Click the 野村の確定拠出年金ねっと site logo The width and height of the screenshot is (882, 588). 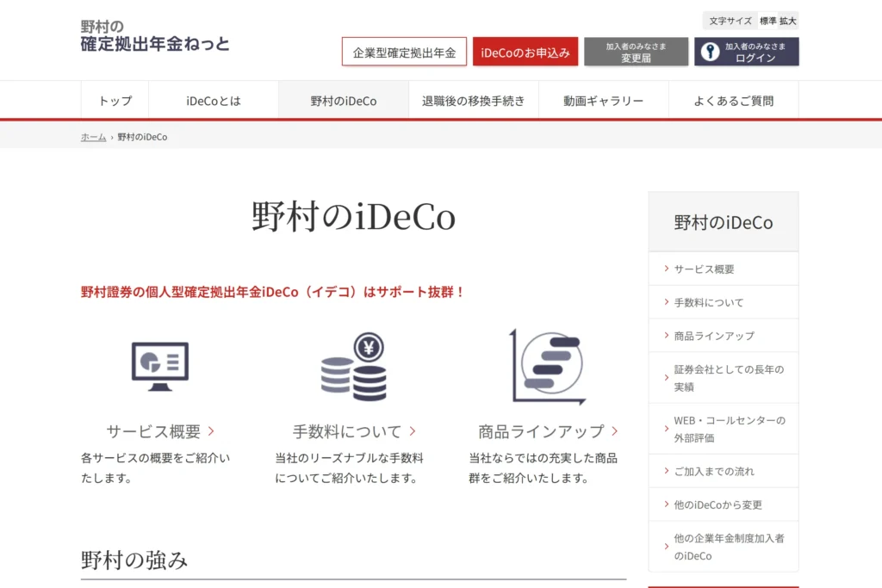155,35
